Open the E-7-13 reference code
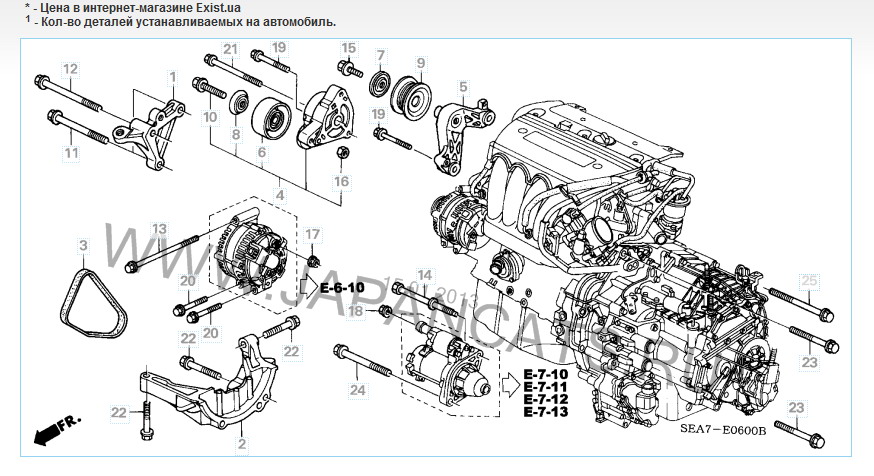Viewport: 874px width, 476px height. click(546, 412)
